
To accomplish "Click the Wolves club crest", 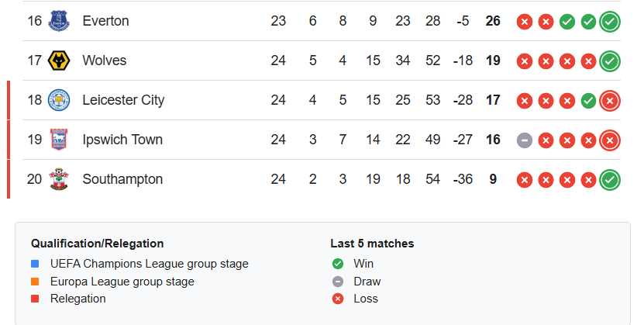I will 58,61.
